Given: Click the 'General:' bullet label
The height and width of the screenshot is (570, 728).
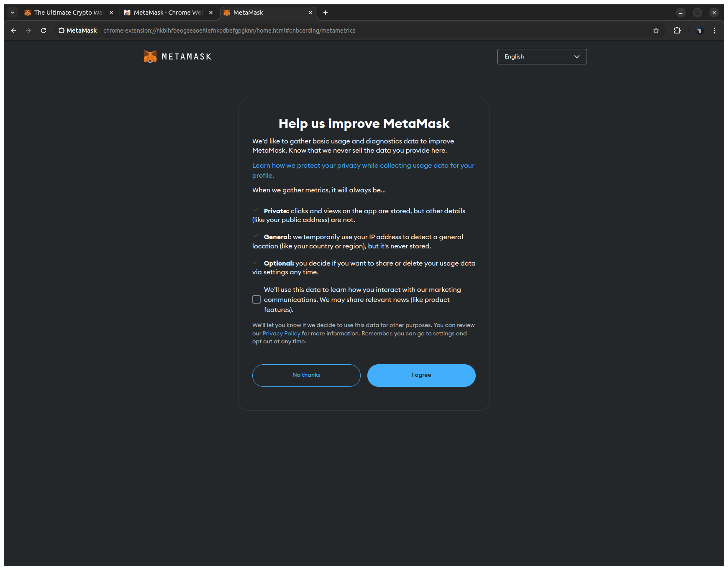Looking at the screenshot, I should click(x=277, y=237).
